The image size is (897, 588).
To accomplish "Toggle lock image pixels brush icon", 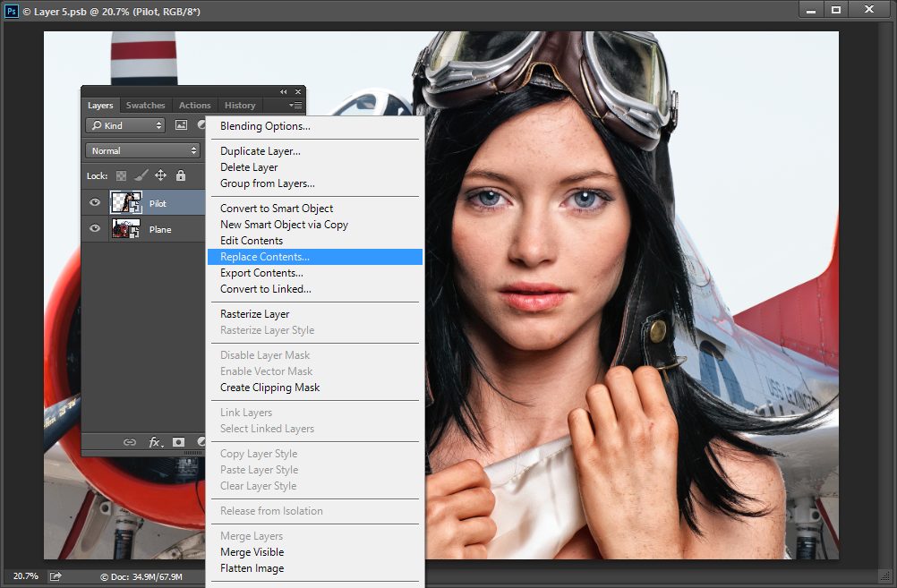I will tap(141, 175).
